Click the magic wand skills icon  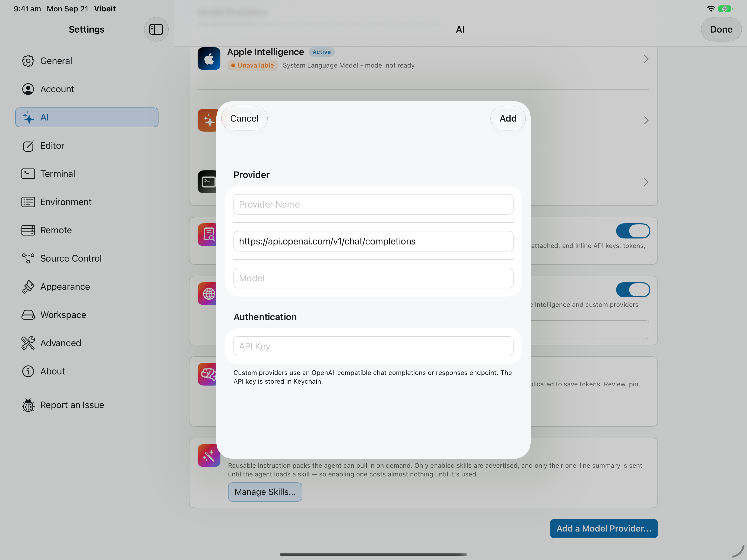(209, 456)
